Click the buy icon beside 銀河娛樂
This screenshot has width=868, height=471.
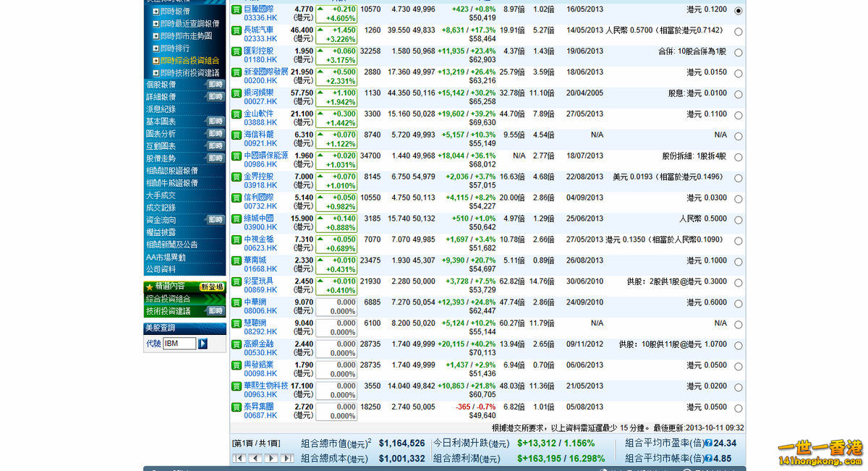point(237,93)
